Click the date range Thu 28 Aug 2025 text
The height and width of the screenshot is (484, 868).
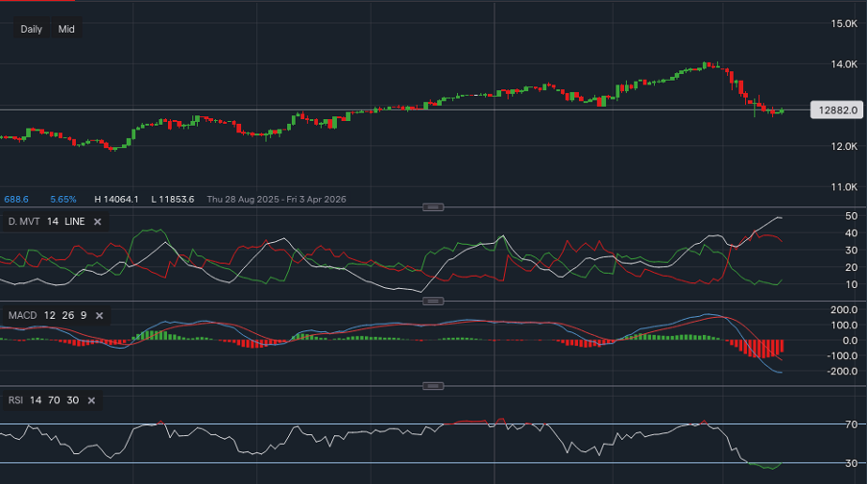tap(242, 199)
